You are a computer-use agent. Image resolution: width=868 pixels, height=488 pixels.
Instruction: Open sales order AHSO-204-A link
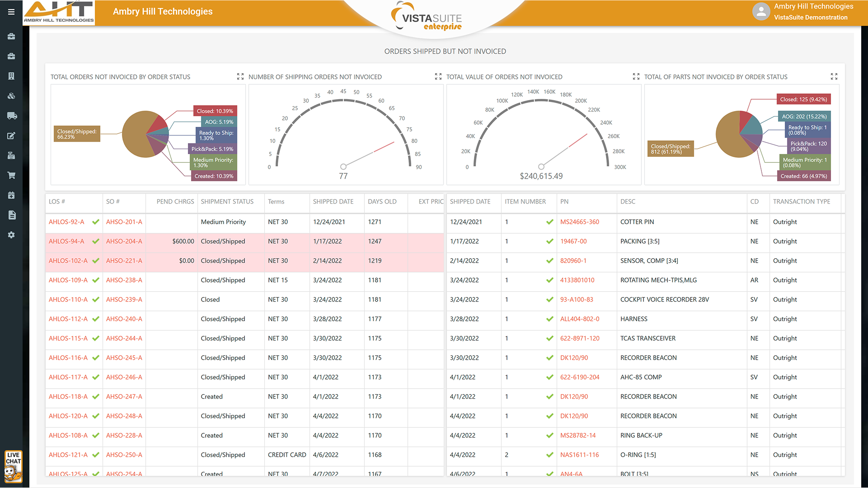[124, 241]
